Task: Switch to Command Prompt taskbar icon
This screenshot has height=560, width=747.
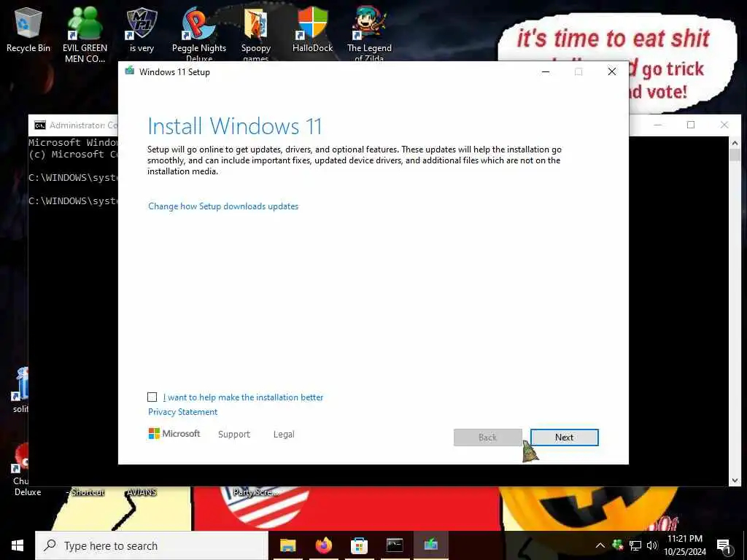Action: click(x=395, y=545)
